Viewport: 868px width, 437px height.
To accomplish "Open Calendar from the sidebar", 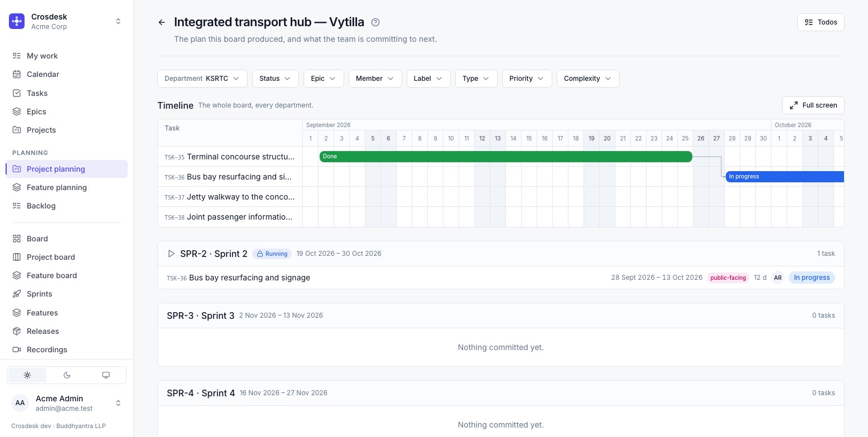I will point(66,74).
